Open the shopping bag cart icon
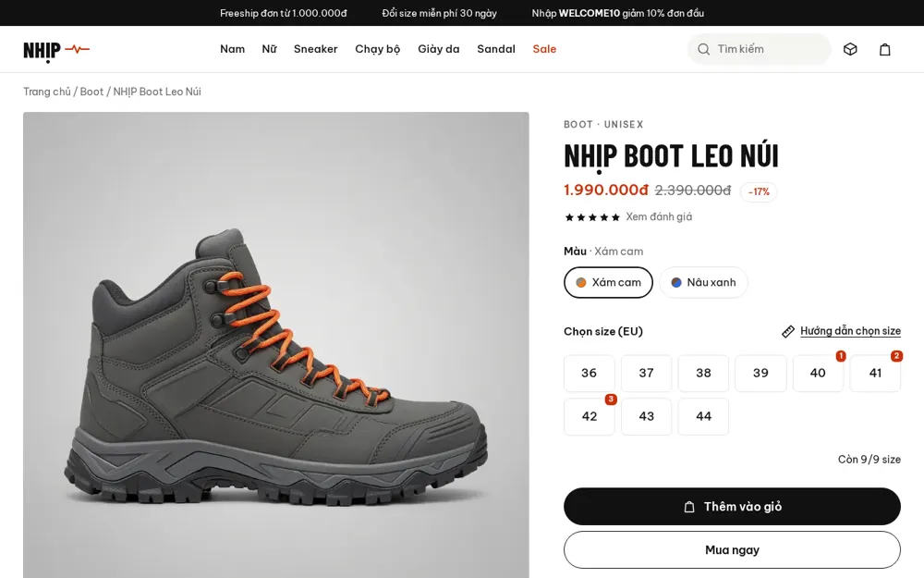This screenshot has height=578, width=924. pos(884,49)
